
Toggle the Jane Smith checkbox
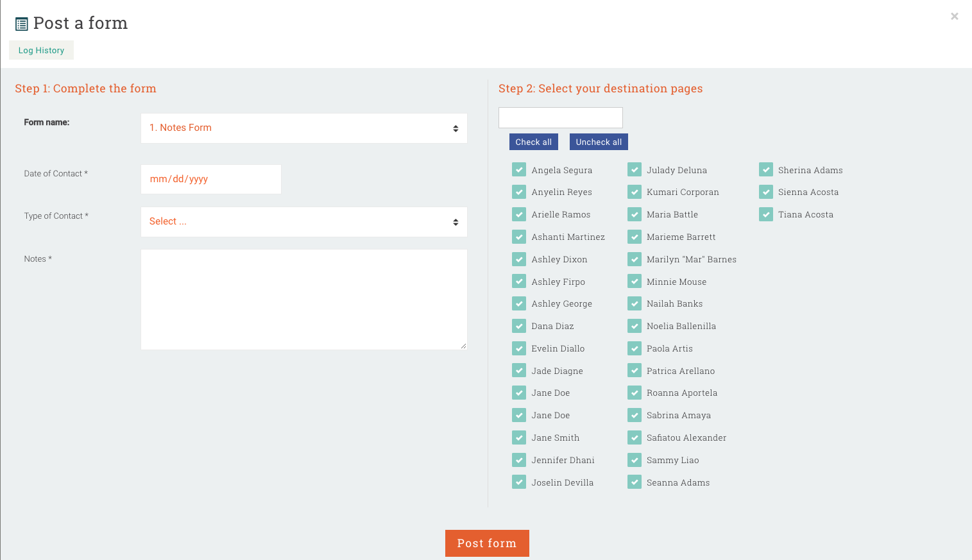[519, 437]
